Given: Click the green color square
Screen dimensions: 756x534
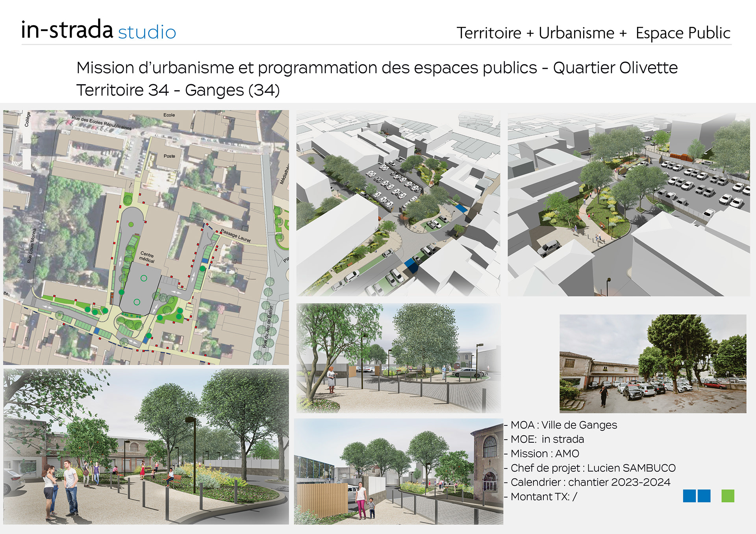Looking at the screenshot, I should pos(728,496).
